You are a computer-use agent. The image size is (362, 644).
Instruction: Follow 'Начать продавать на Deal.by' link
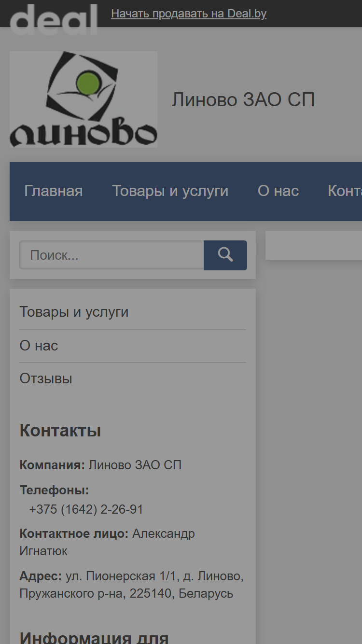[189, 14]
